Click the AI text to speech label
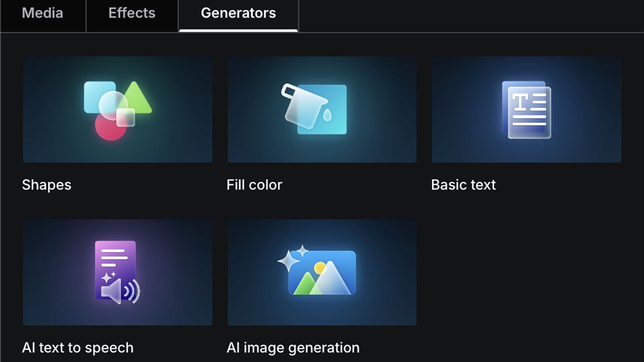Image resolution: width=644 pixels, height=362 pixels. (x=78, y=348)
